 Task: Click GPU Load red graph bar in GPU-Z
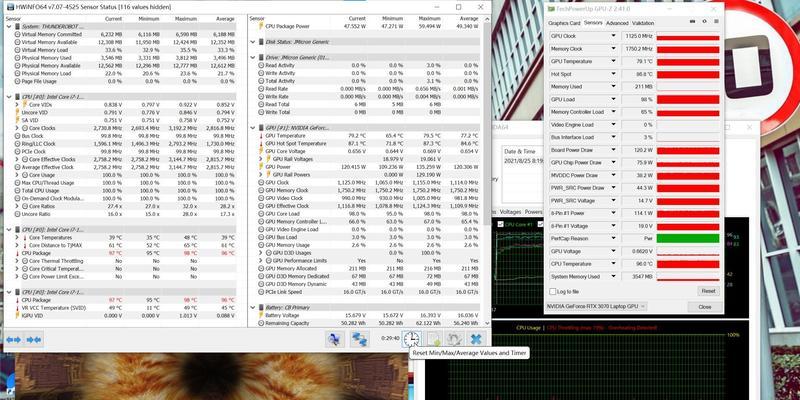point(688,99)
